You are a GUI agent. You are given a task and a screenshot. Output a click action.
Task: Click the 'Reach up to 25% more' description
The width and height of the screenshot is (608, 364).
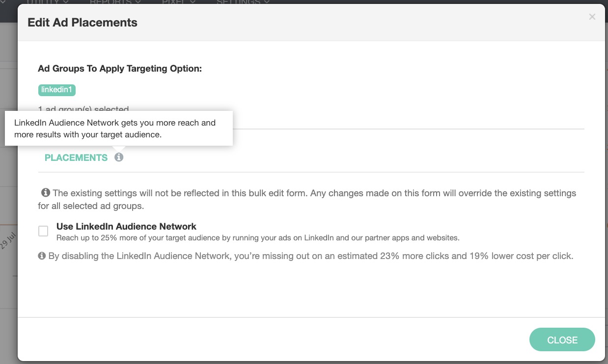point(257,238)
